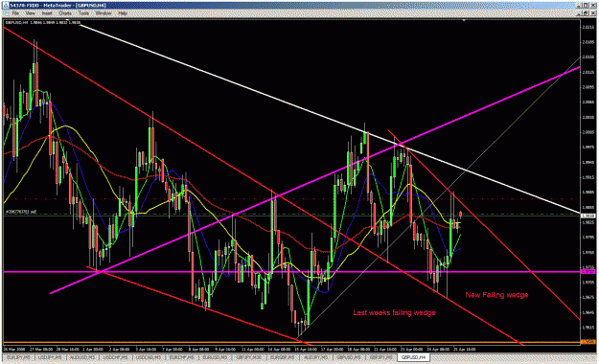
Task: Click the sell order label on the chart's left edge
Action: tap(21, 212)
